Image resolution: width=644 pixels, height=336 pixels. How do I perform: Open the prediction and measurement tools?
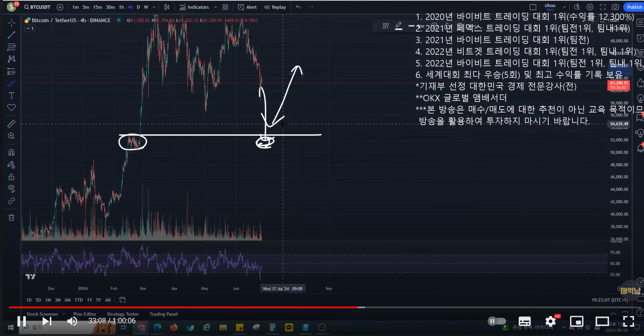[x=11, y=71]
